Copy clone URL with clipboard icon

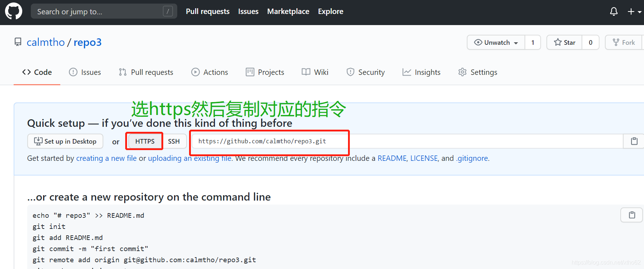[x=634, y=141]
